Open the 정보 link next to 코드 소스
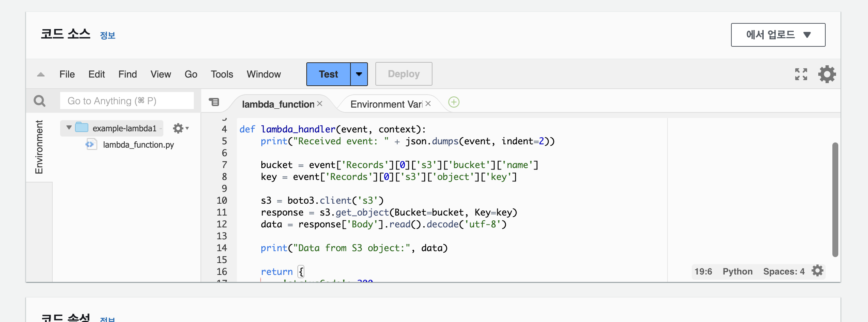868x322 pixels. pos(108,36)
